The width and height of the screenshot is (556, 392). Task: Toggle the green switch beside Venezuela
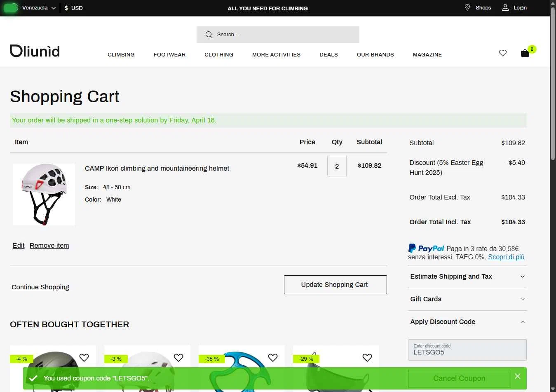(11, 7)
